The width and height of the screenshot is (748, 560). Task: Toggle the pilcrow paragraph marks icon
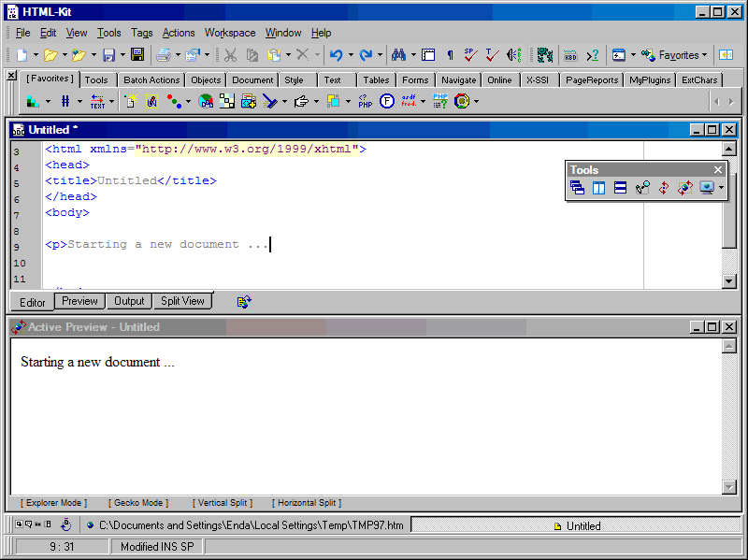pos(450,55)
